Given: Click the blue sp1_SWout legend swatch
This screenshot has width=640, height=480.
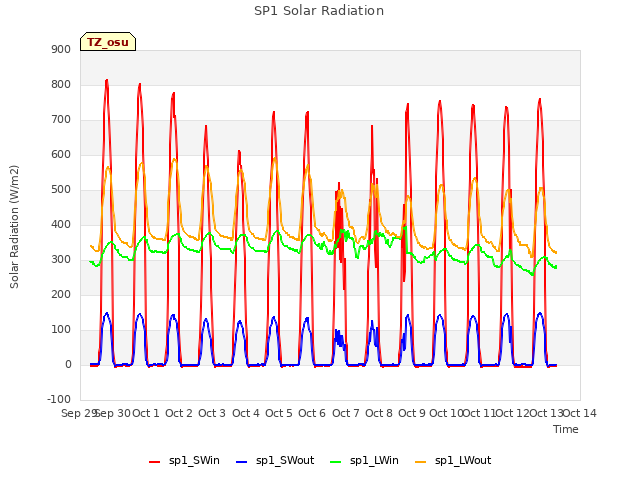Looking at the screenshot, I should pyautogui.click(x=242, y=462).
